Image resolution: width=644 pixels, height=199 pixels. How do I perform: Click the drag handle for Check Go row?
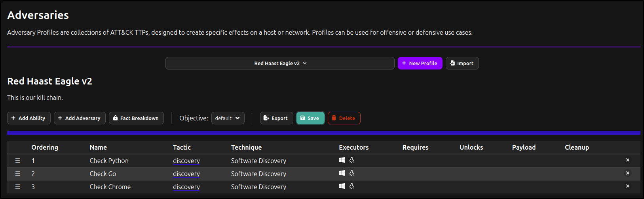[x=18, y=174]
